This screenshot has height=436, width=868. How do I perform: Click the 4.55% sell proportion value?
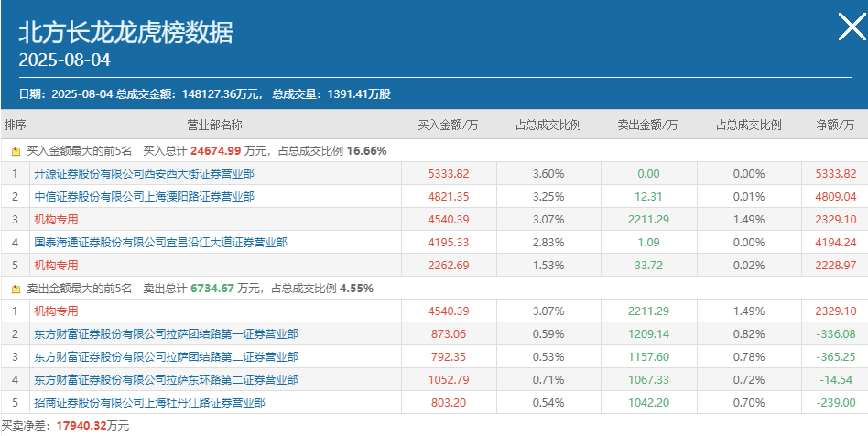[357, 289]
